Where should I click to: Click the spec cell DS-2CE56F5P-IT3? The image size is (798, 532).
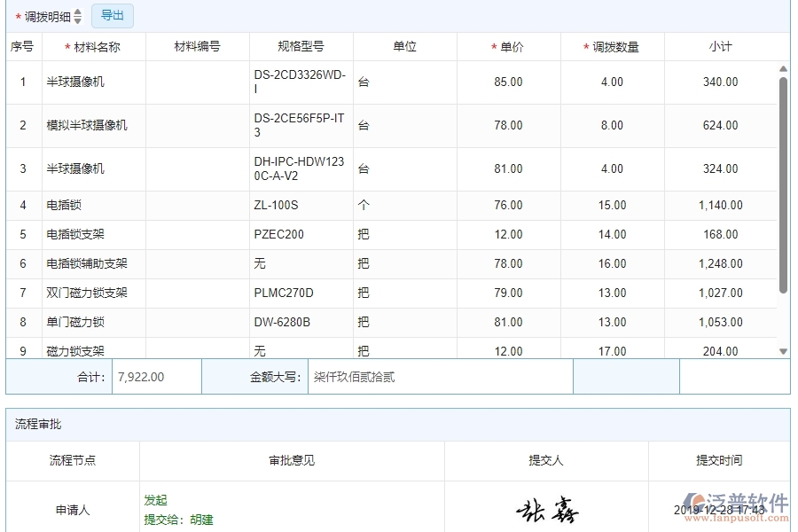[298, 125]
